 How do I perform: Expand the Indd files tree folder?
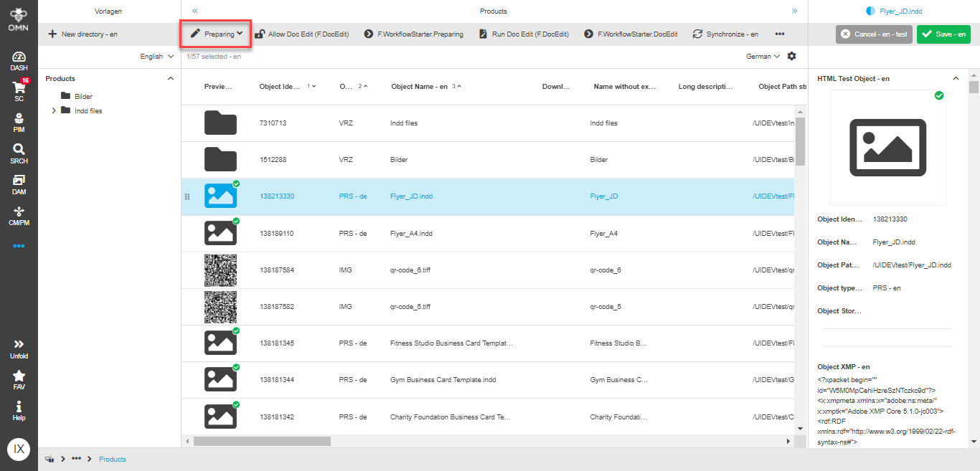coord(54,111)
